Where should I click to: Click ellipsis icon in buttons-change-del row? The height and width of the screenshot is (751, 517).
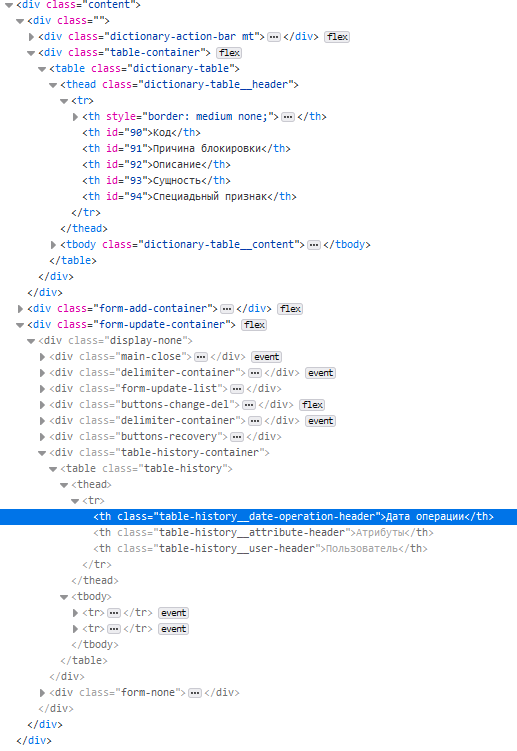click(249, 405)
